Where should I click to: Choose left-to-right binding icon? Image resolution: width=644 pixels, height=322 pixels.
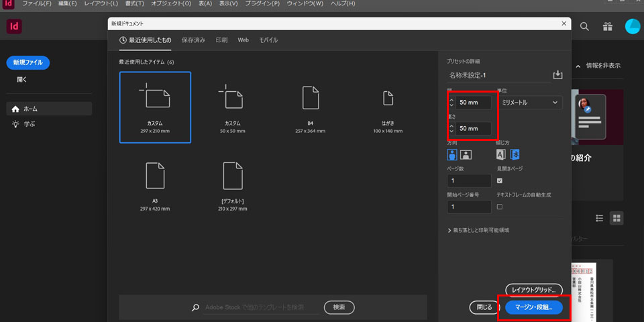(500, 154)
